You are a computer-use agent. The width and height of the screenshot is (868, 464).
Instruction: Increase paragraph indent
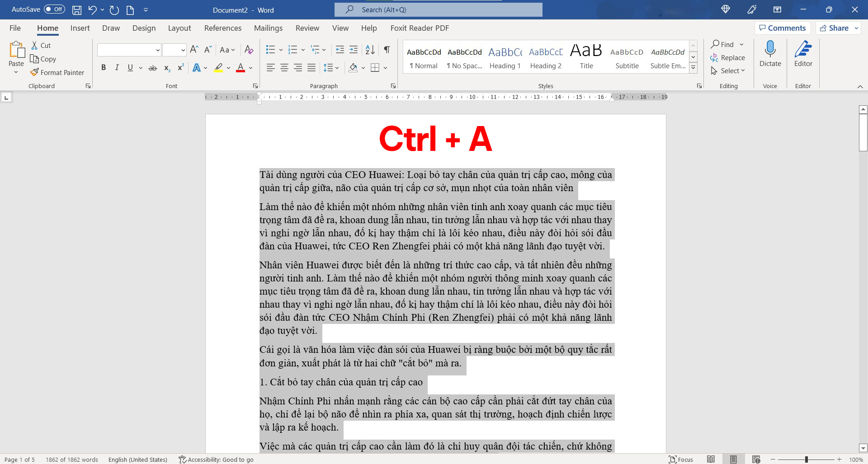point(354,50)
